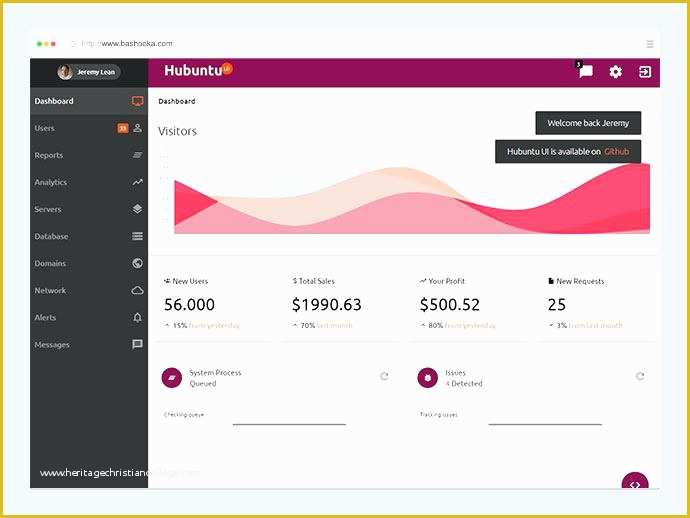Open Database in the sidebar menu
Screen dimensions: 690x518
pos(89,236)
